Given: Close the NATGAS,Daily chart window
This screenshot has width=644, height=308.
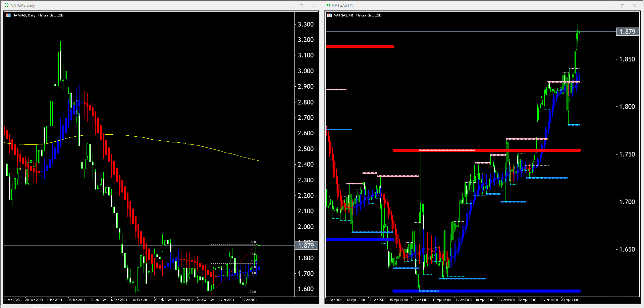Looking at the screenshot, I should [313, 6].
